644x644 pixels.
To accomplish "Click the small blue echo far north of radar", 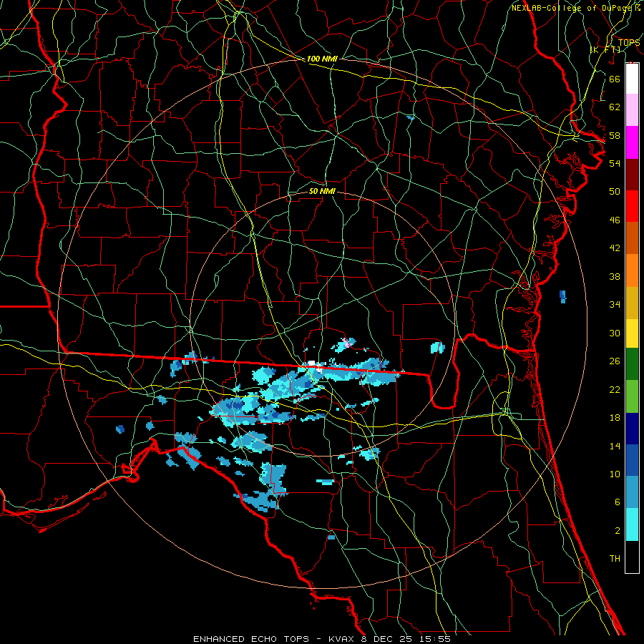I will pos(410,118).
